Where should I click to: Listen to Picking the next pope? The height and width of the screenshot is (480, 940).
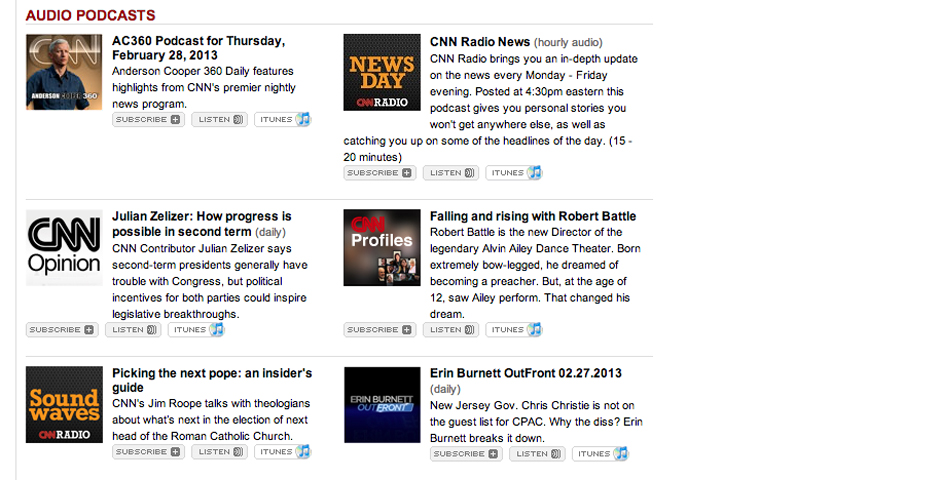tap(219, 452)
